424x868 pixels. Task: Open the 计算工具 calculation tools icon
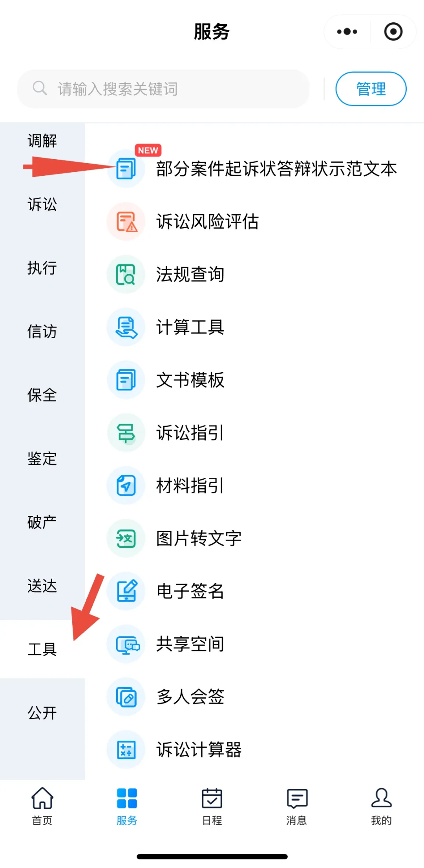tap(126, 327)
